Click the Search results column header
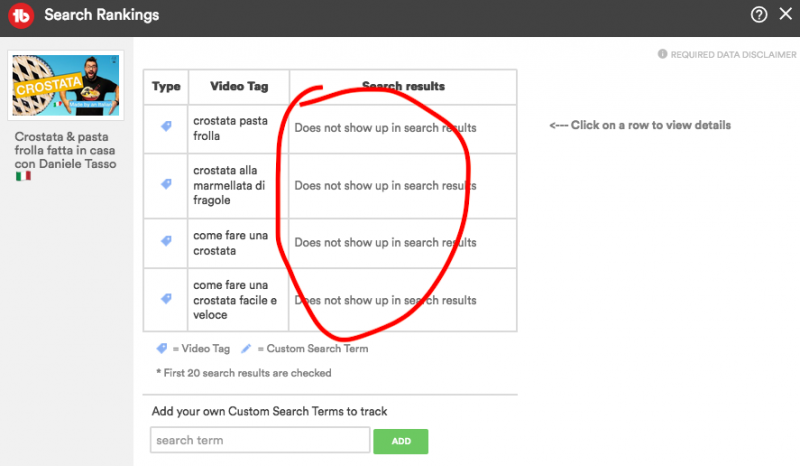800x466 pixels. (403, 87)
